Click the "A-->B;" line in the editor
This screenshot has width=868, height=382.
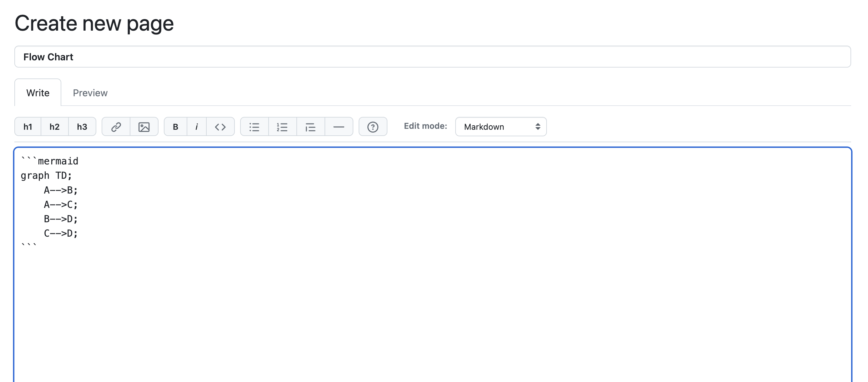tap(61, 190)
